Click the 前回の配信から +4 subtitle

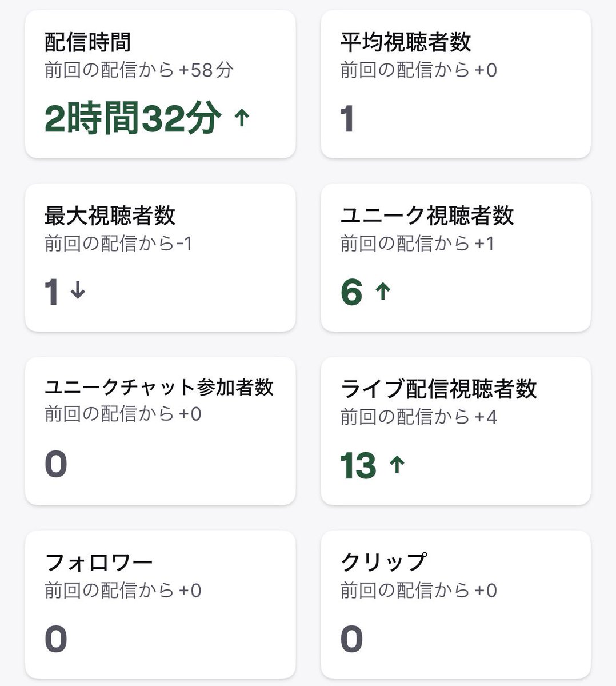(418, 417)
